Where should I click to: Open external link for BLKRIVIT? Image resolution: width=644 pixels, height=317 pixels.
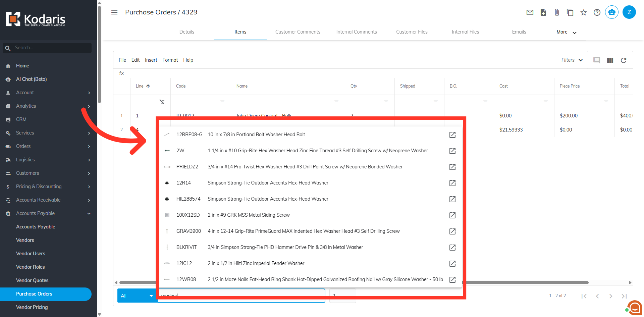click(x=452, y=247)
